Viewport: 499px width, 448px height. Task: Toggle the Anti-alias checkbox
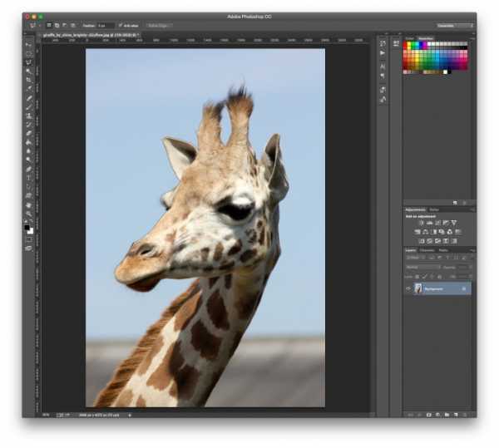point(121,26)
